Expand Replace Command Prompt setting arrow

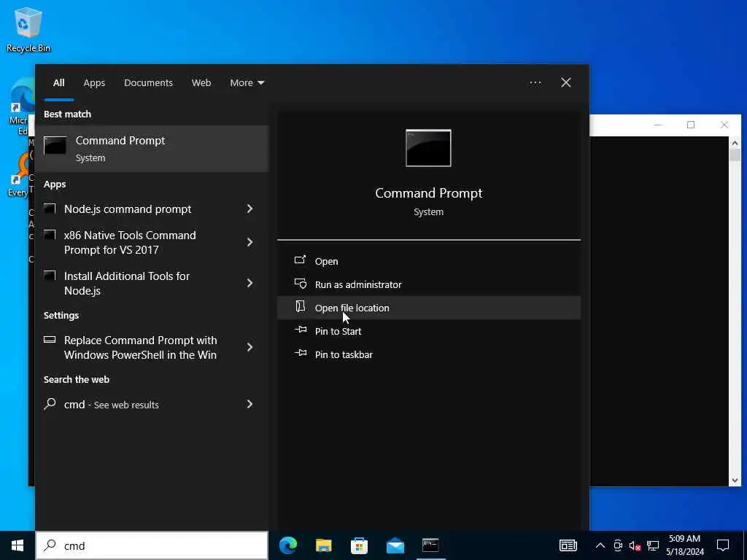pos(249,347)
